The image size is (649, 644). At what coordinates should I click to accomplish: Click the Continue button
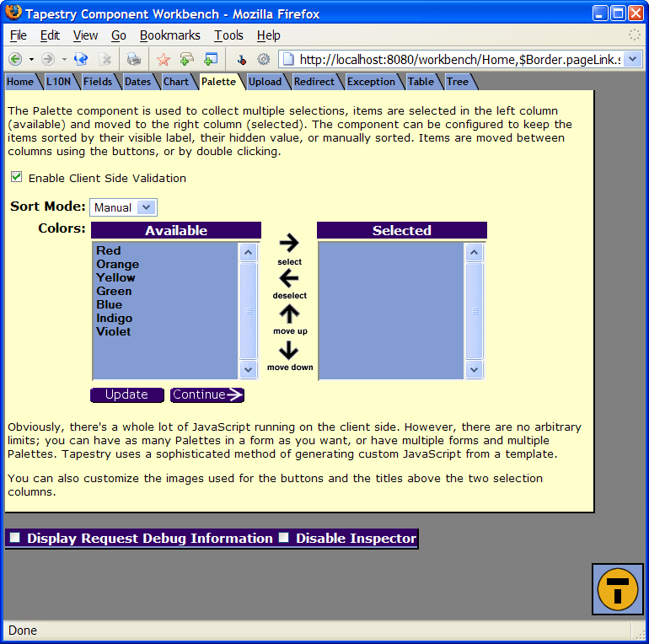pyautogui.click(x=207, y=394)
